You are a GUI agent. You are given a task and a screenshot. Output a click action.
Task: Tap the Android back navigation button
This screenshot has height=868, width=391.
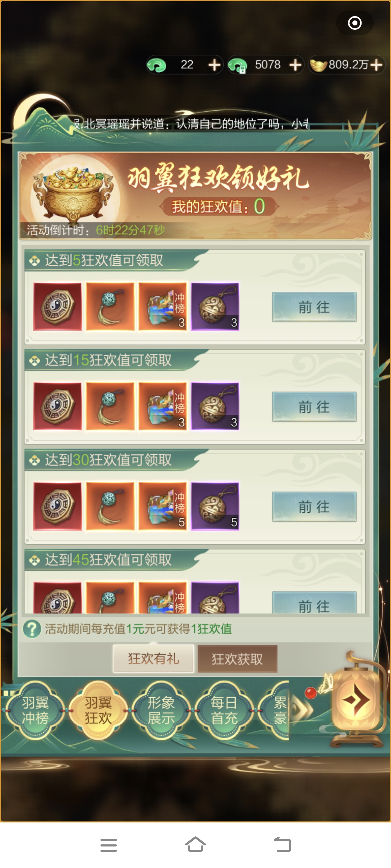click(282, 844)
